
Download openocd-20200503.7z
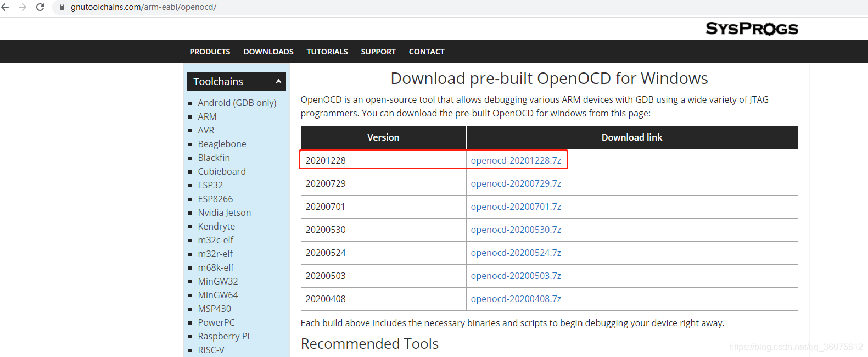click(516, 276)
